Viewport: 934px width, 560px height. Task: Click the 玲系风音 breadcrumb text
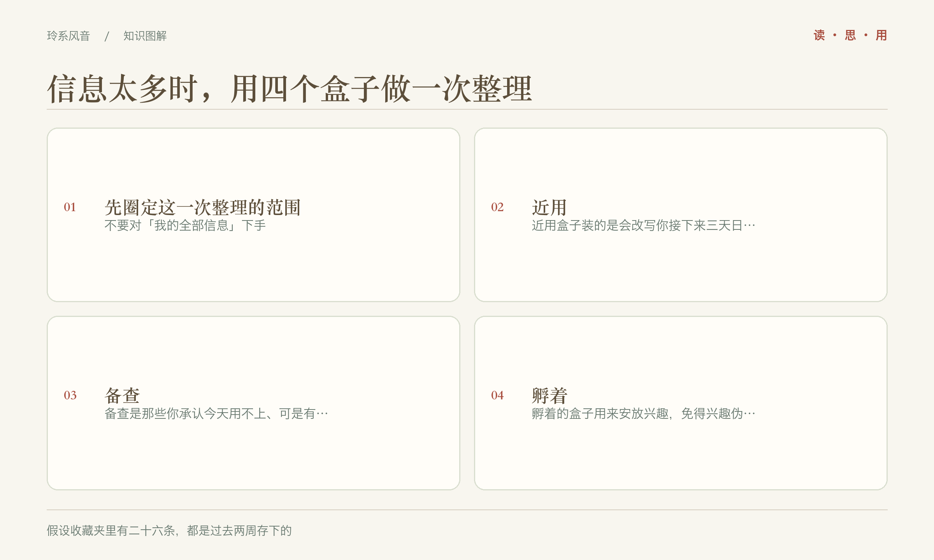click(x=68, y=36)
